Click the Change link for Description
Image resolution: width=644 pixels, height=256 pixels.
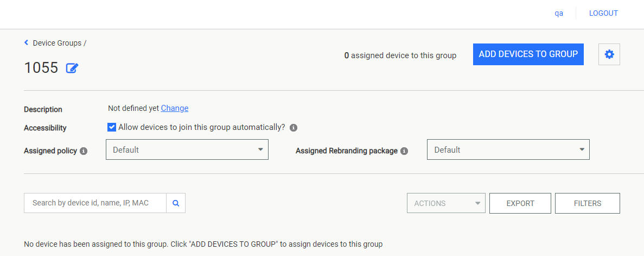pos(175,108)
